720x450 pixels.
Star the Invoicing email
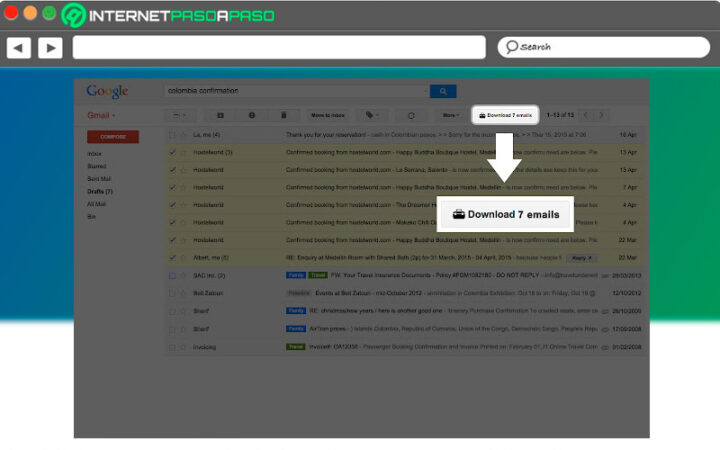point(183,347)
